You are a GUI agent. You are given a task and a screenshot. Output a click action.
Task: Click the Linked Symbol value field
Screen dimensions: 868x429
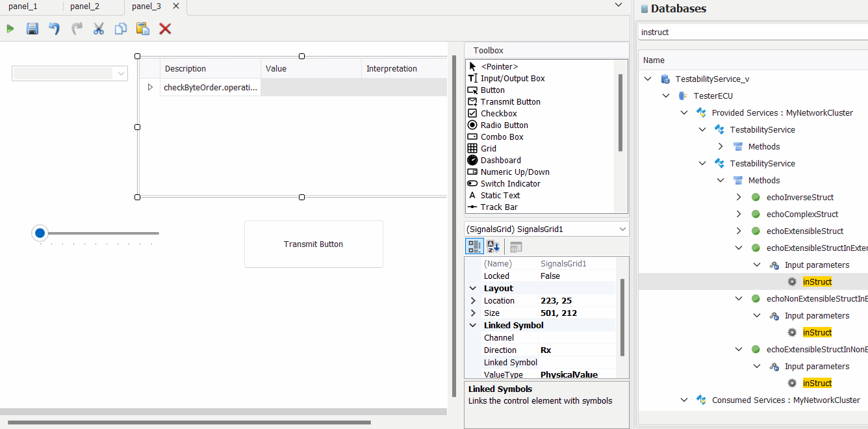[x=576, y=362]
